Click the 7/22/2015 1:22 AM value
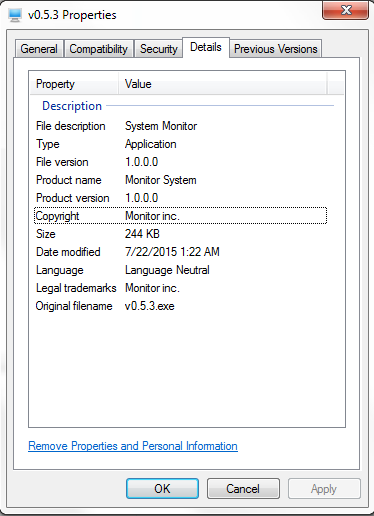 click(x=172, y=252)
